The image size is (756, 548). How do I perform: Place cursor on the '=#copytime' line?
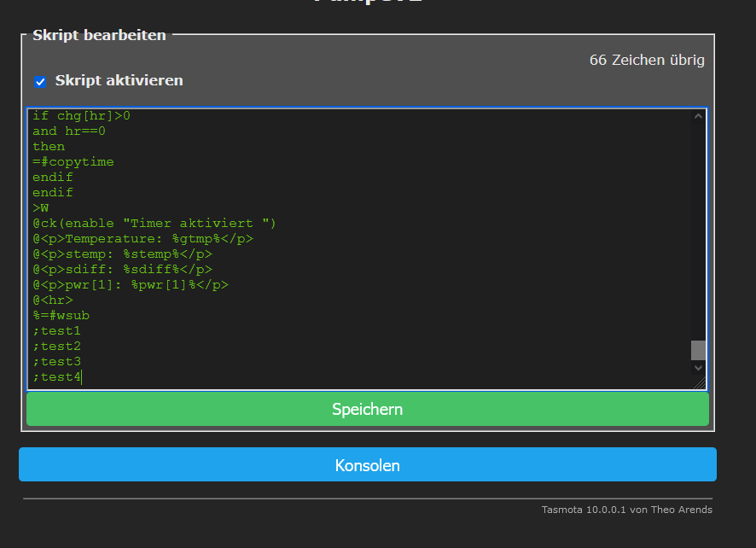pos(73,161)
